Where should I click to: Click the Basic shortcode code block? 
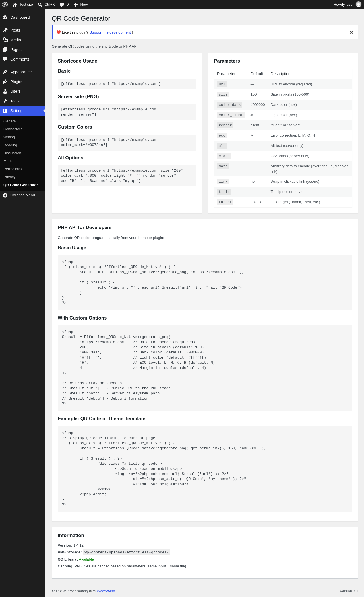click(127, 84)
